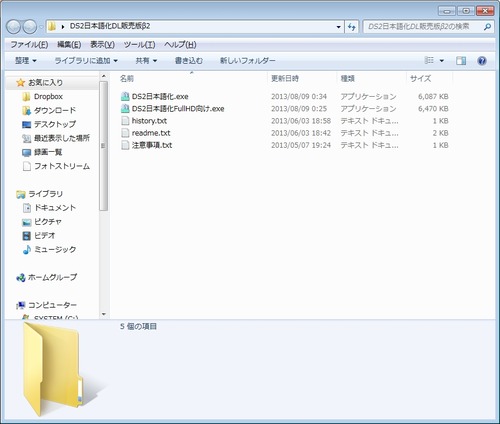This screenshot has height=424, width=500.
Task: Click the search magnifier icon
Action: coord(487,27)
